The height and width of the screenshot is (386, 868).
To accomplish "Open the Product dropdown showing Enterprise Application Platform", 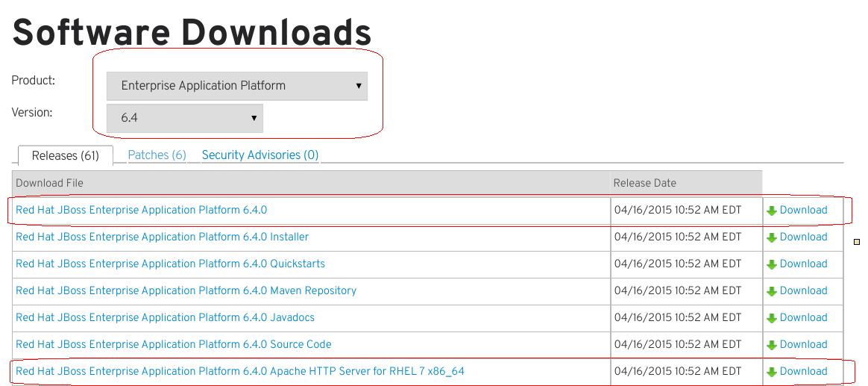I will [x=237, y=86].
